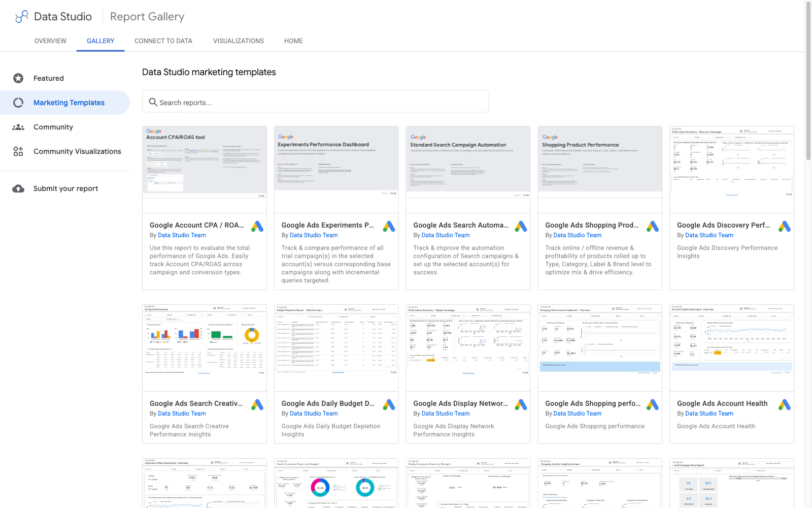Click Google Ads icon on Discovery Performance card
Screen dimensions: 812x508
(785, 227)
